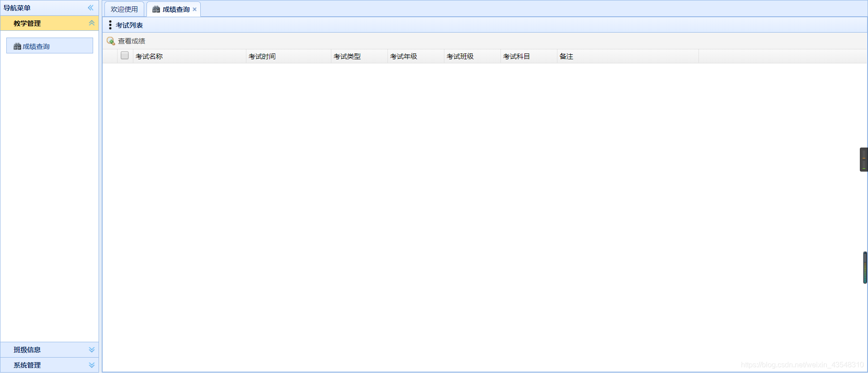868x373 pixels.
Task: Toggle the select-all checkbox in table header
Action: coord(125,56)
